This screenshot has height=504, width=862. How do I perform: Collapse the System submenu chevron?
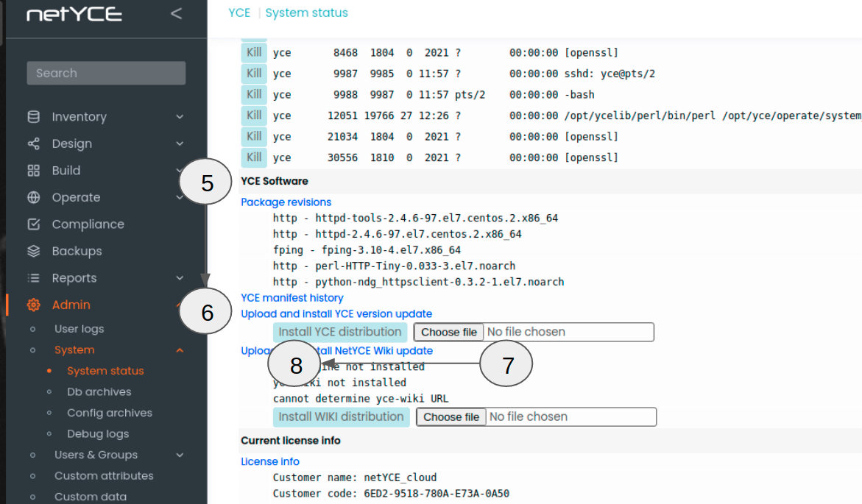pos(180,350)
